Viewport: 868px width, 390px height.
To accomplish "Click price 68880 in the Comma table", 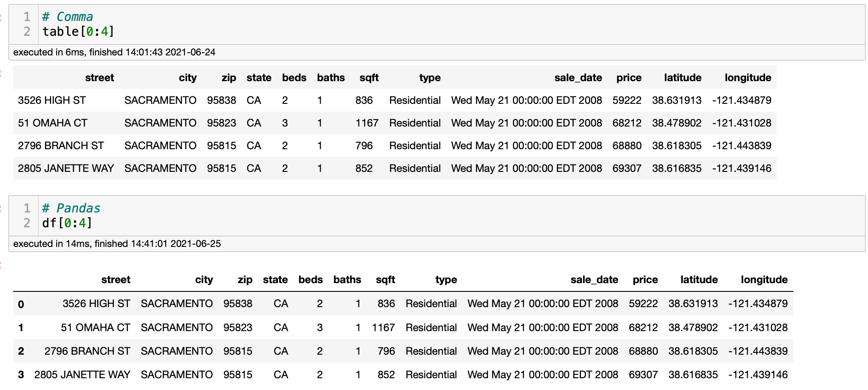I will point(627,146).
